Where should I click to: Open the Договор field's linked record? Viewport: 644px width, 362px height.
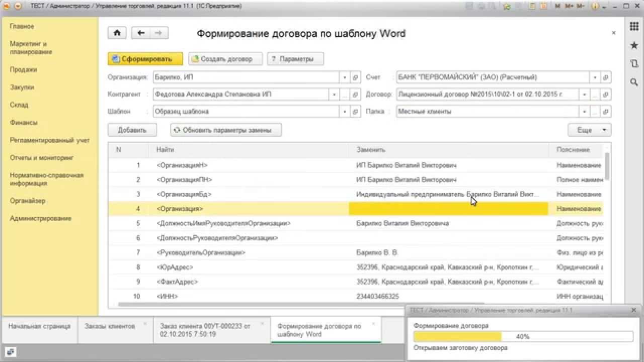pyautogui.click(x=606, y=94)
